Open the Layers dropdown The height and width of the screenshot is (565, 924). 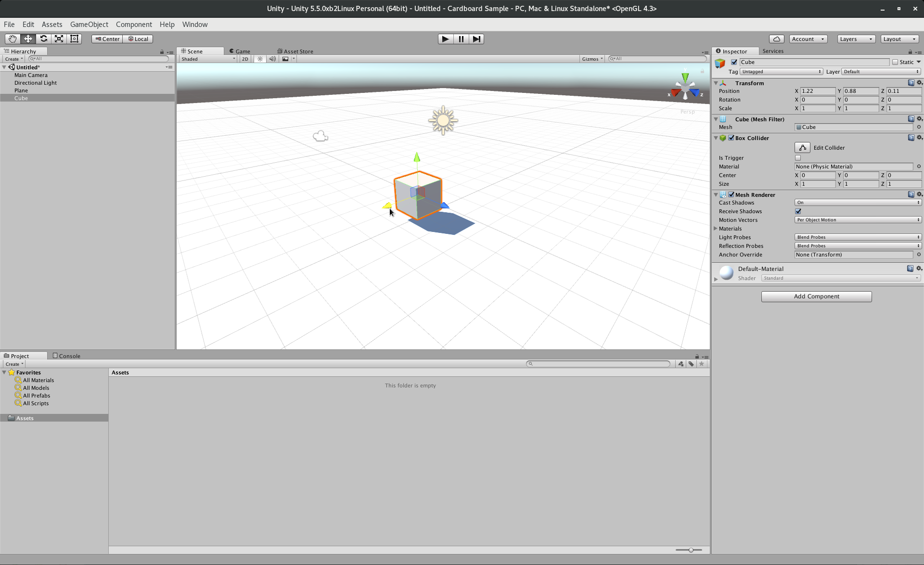(x=856, y=39)
